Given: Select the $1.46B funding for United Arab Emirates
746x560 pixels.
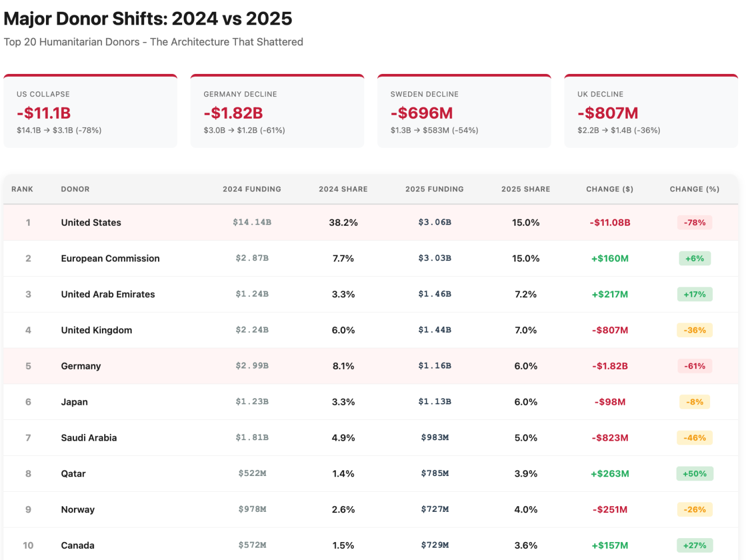Looking at the screenshot, I should pyautogui.click(x=435, y=294).
